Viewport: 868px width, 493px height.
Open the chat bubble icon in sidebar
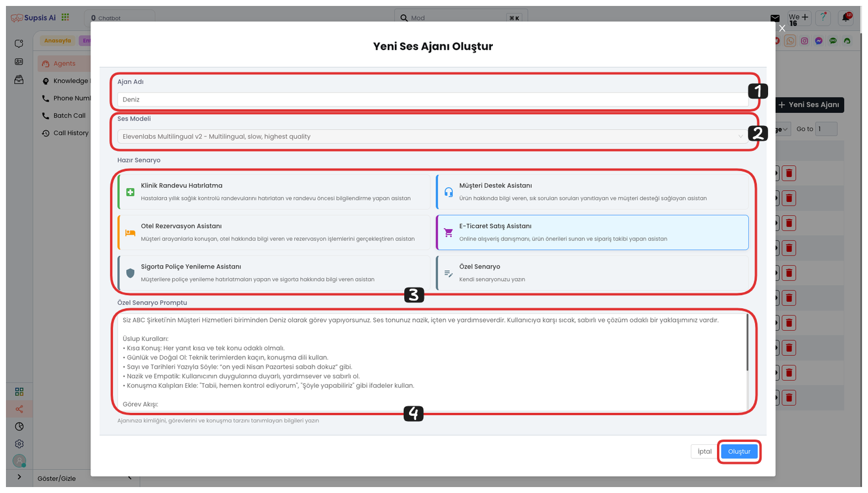click(x=19, y=44)
